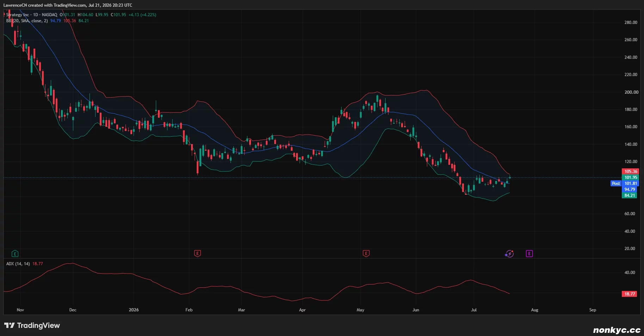Image resolution: width=644 pixels, height=336 pixels.
Task: Select the Strategy Inc symbol legend title
Action: pyautogui.click(x=18, y=15)
